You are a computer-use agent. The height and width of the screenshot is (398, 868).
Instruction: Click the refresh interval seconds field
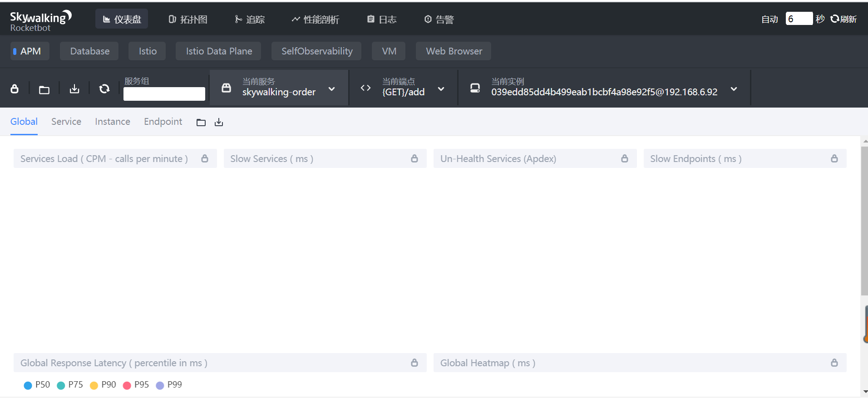(799, 19)
